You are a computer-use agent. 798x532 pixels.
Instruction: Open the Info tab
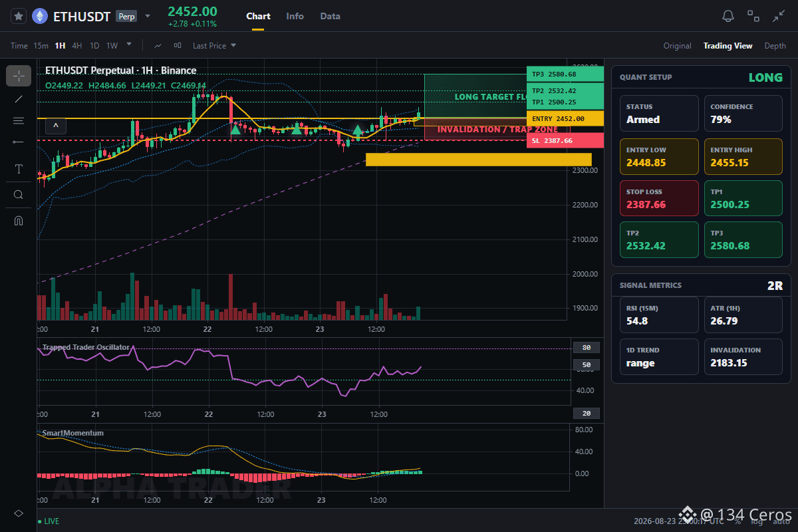[x=295, y=16]
